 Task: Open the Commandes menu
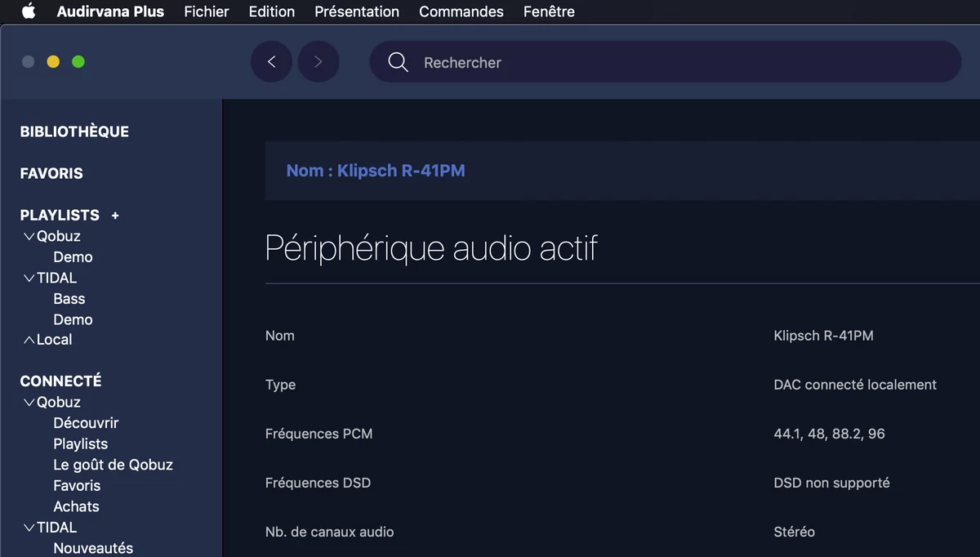(x=461, y=11)
